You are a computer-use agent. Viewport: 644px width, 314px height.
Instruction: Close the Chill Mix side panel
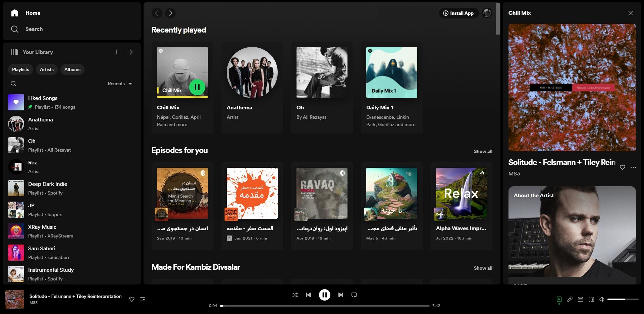631,13
